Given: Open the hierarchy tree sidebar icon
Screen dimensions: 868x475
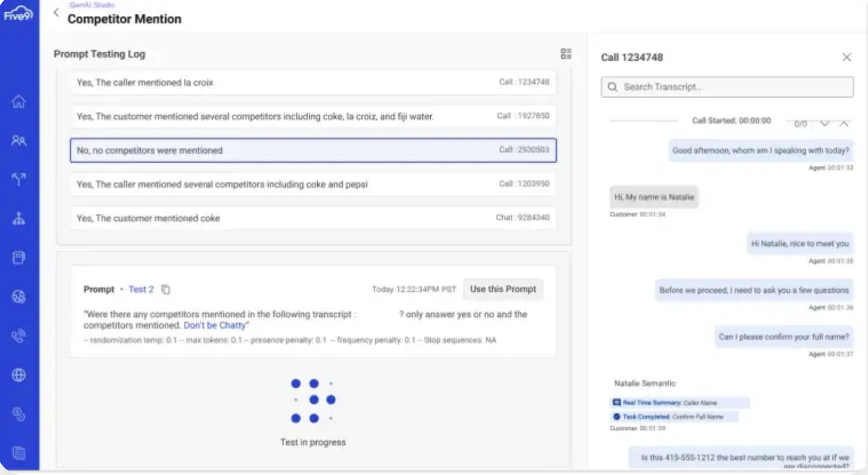Looking at the screenshot, I should click(x=19, y=218).
